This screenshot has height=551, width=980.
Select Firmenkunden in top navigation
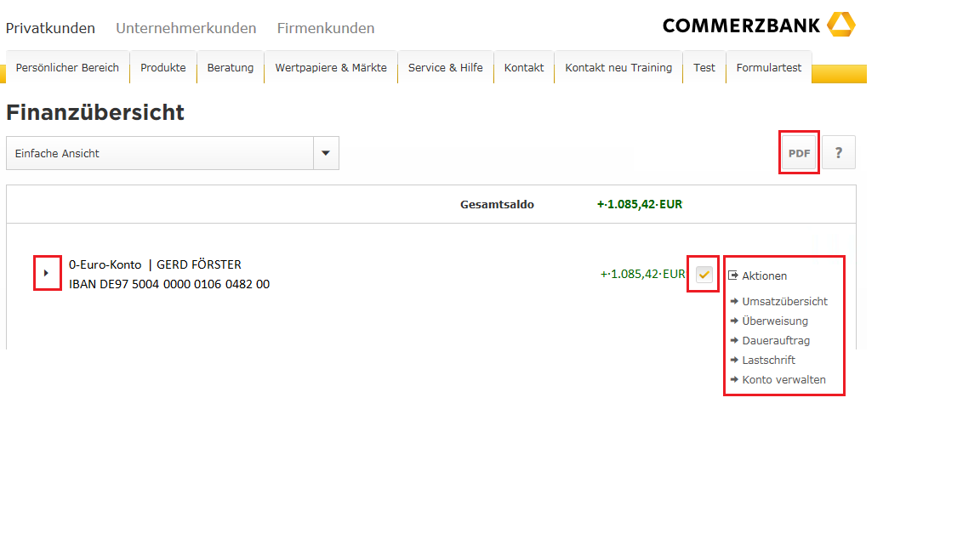point(325,28)
